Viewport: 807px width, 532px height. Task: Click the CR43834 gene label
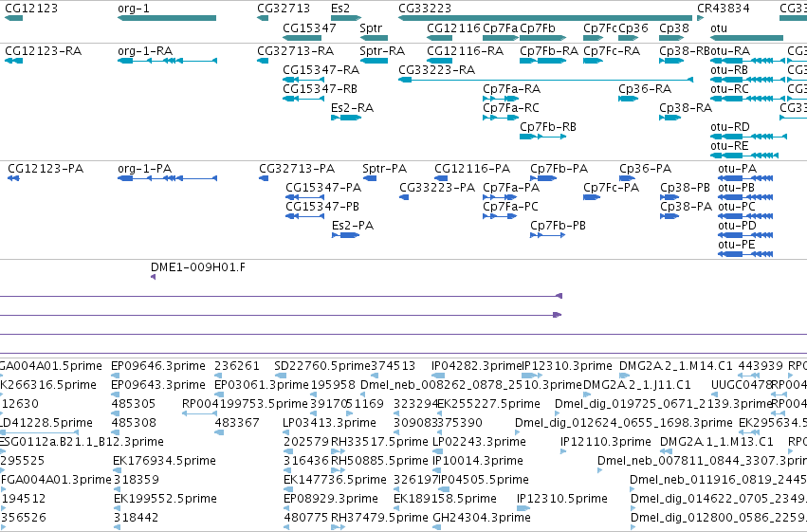tap(724, 9)
